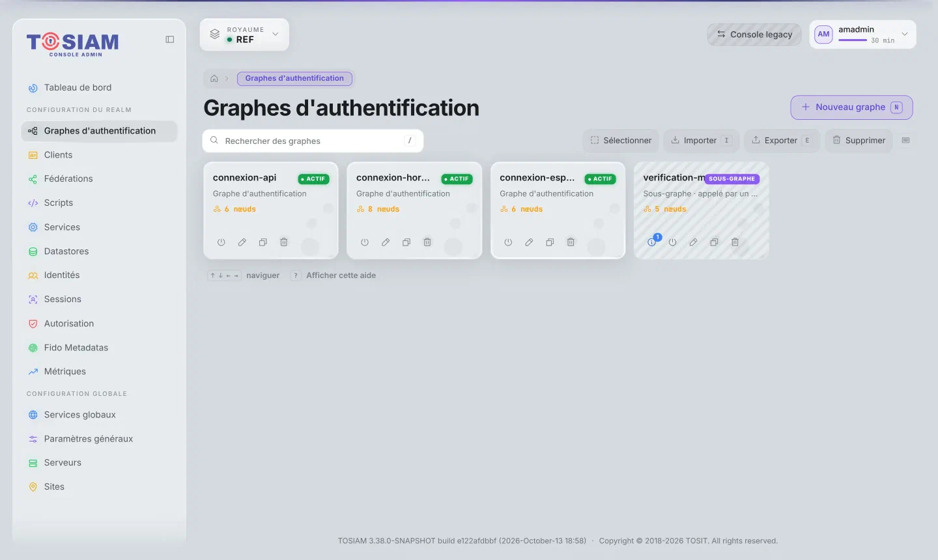Viewport: 938px width, 560px height.
Task: Duplicate verification sous-graphe card
Action: [714, 242]
